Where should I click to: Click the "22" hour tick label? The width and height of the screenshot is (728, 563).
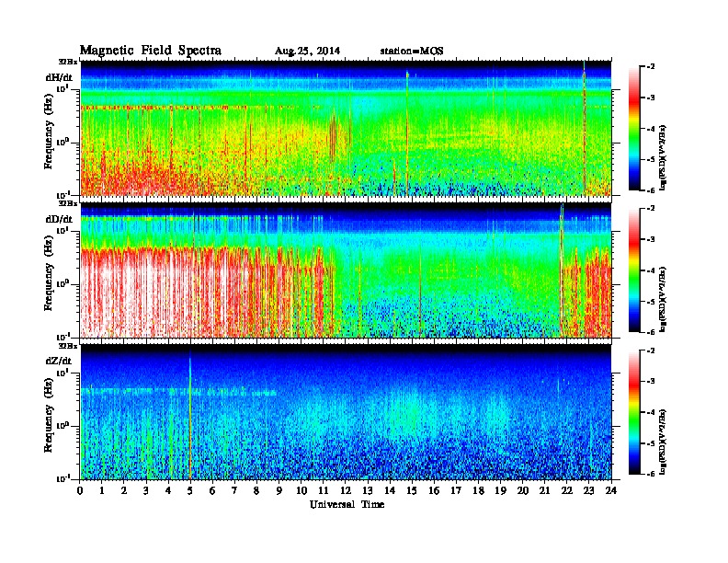coord(567,491)
